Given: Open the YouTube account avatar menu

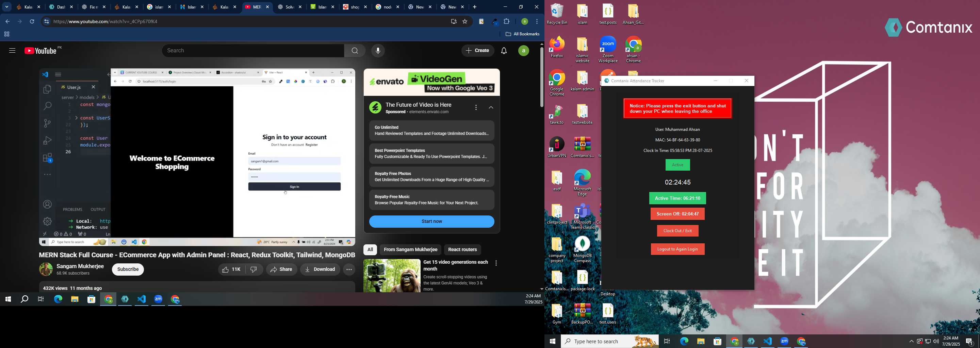Looking at the screenshot, I should point(523,51).
